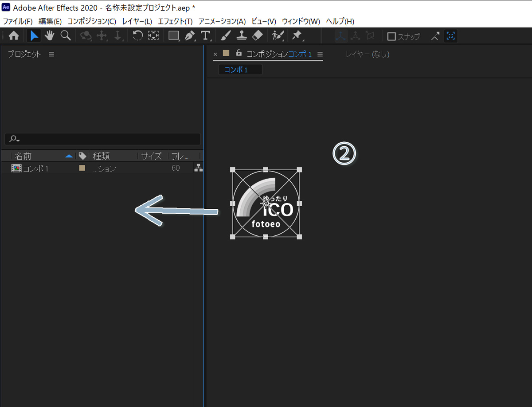532x407 pixels.
Task: Click the snap edge extension icon
Action: tap(436, 36)
